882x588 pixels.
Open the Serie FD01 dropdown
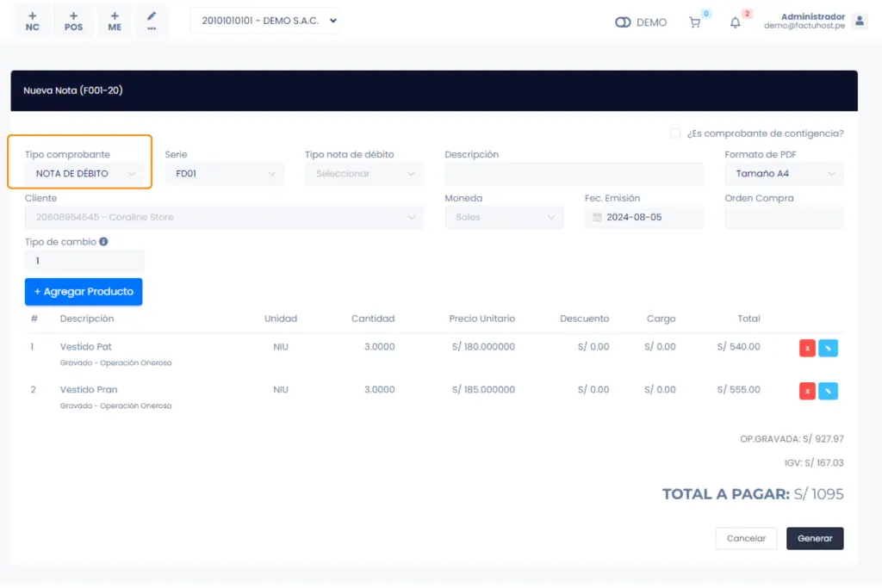[x=224, y=174]
